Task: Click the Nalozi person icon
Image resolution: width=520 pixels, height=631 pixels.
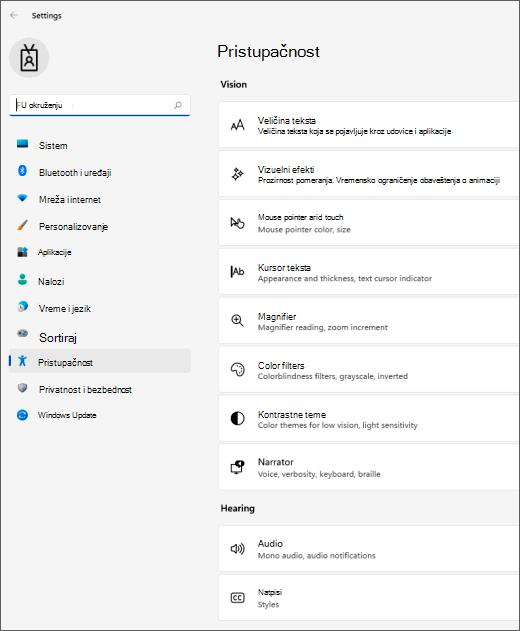Action: click(x=23, y=279)
